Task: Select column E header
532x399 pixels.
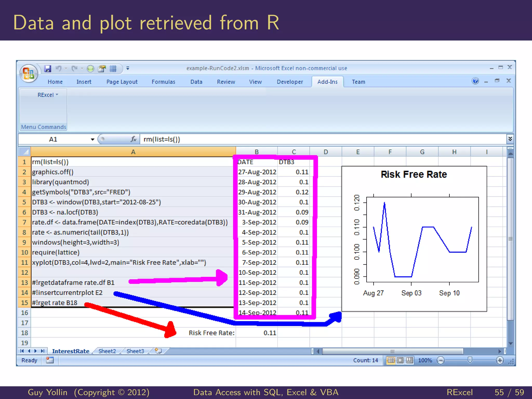Action: point(358,152)
